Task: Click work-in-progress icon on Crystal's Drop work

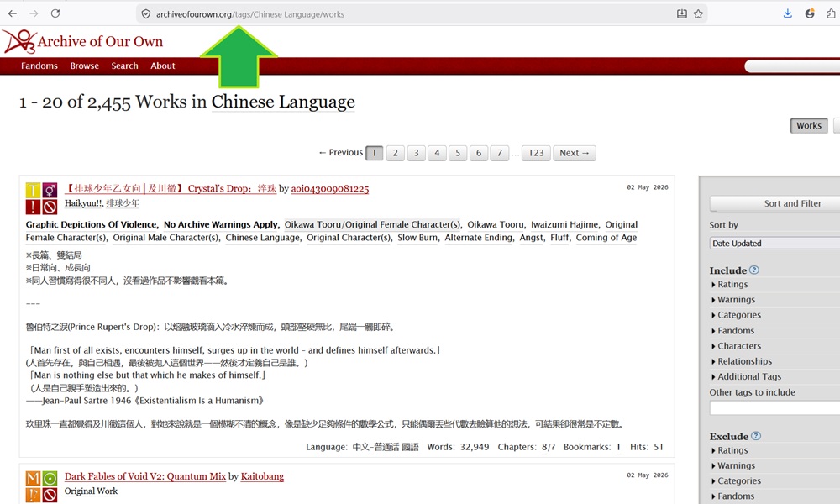Action: [50, 207]
